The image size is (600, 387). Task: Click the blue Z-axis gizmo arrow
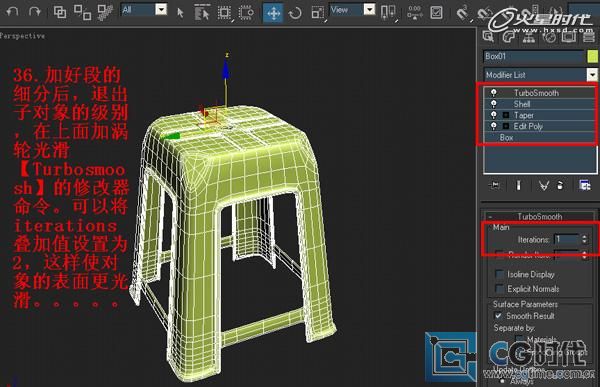(226, 69)
